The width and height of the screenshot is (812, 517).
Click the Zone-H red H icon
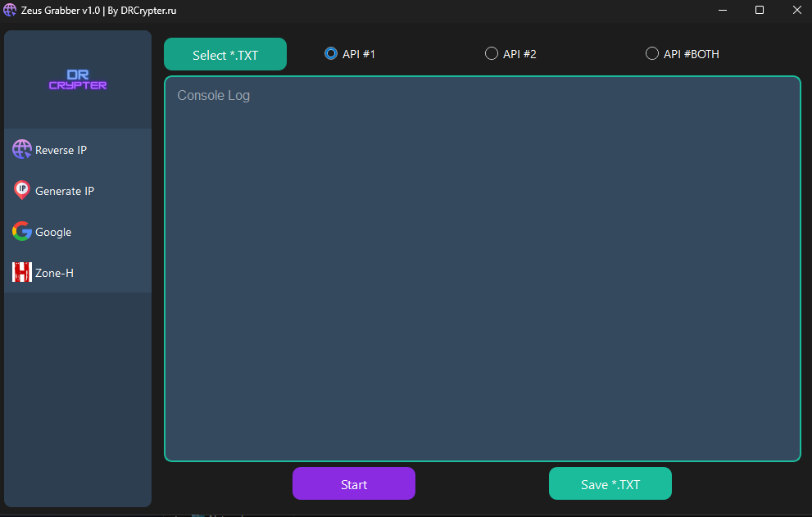[21, 271]
